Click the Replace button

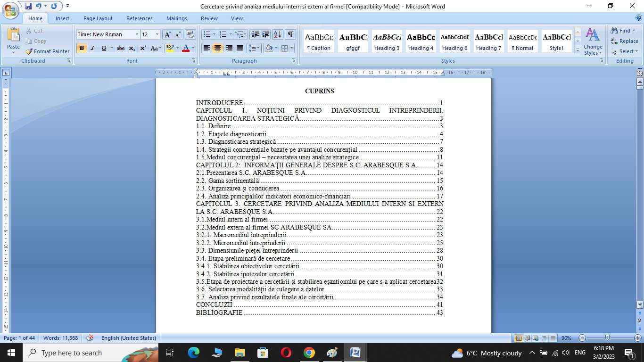tap(625, 41)
